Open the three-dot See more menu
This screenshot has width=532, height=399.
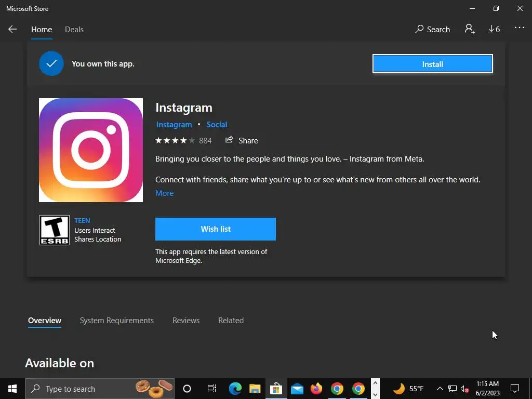519,28
